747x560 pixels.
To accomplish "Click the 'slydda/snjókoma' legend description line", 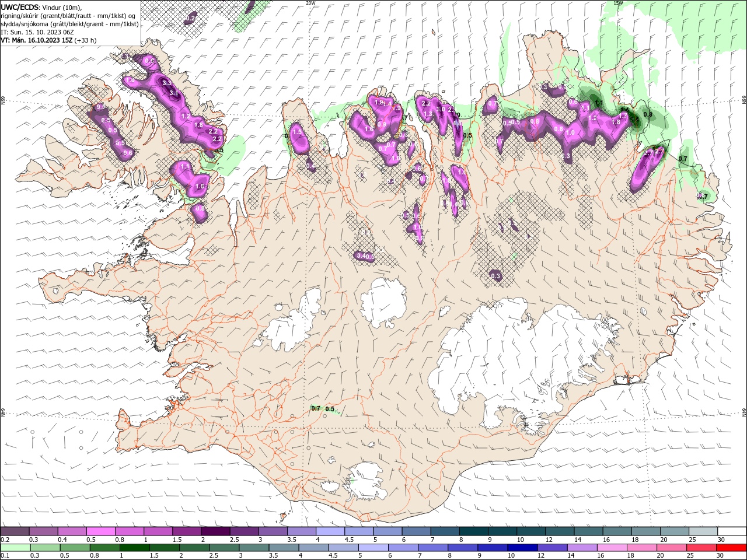I will pyautogui.click(x=70, y=24).
